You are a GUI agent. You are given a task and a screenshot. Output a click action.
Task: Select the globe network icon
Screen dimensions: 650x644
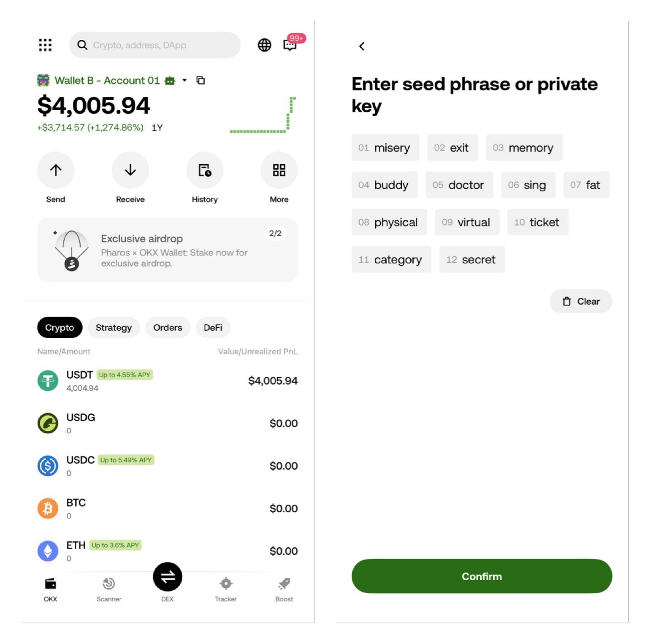point(265,45)
